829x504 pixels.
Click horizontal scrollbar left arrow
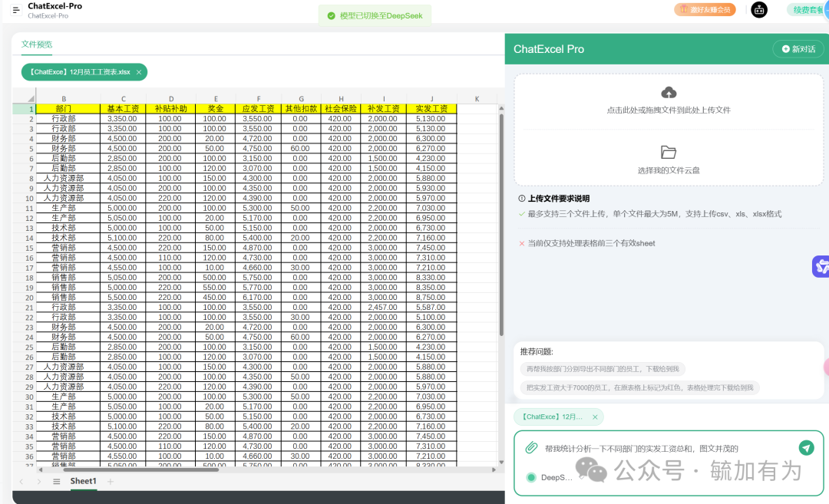tap(41, 469)
